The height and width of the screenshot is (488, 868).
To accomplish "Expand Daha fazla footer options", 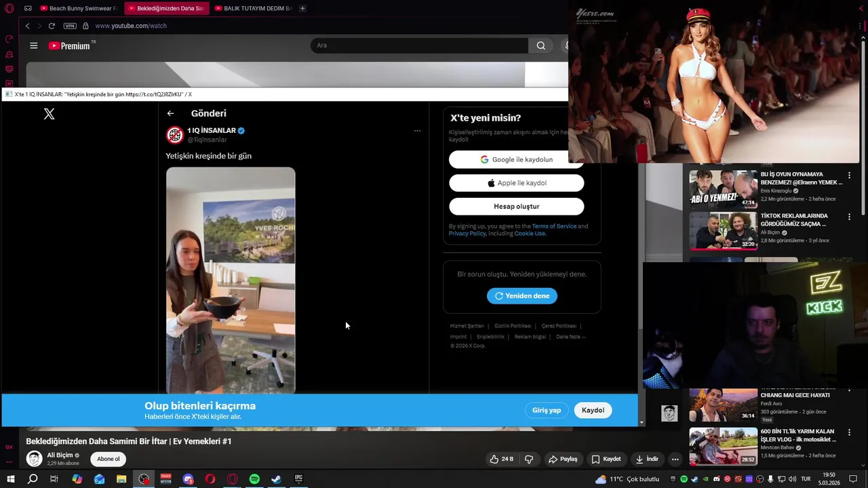I will click(x=570, y=337).
